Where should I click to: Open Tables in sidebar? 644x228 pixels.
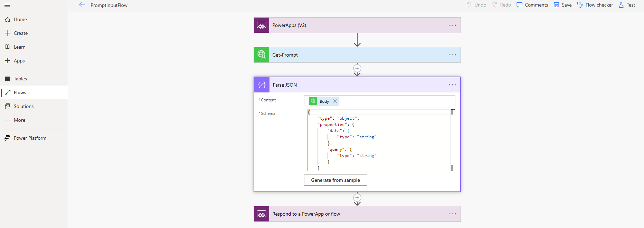pos(34,79)
